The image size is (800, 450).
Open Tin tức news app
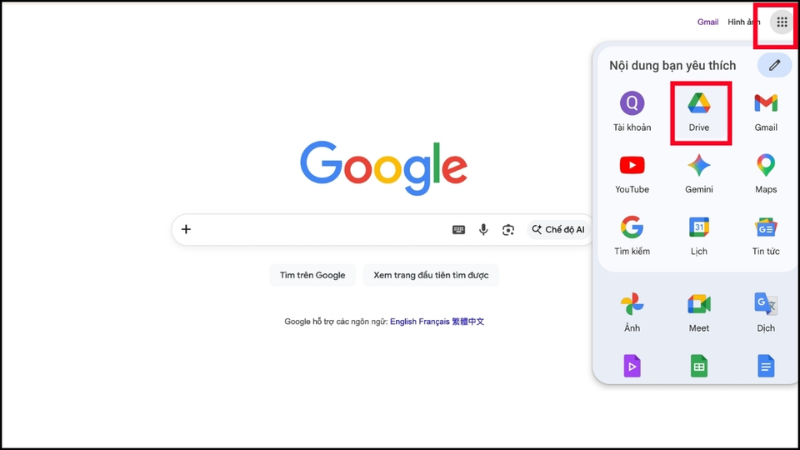(x=765, y=236)
